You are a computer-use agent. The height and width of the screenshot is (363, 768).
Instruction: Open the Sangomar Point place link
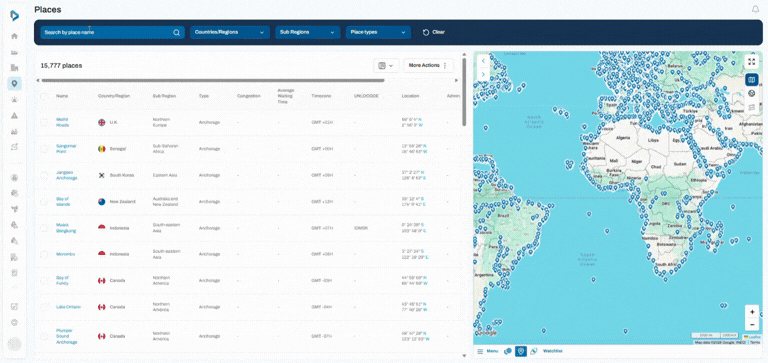(66, 148)
